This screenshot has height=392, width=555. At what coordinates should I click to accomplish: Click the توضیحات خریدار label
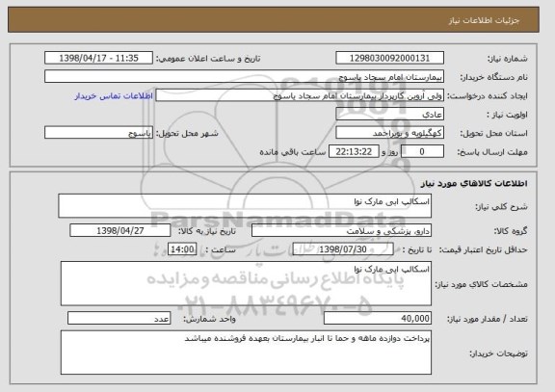click(498, 353)
